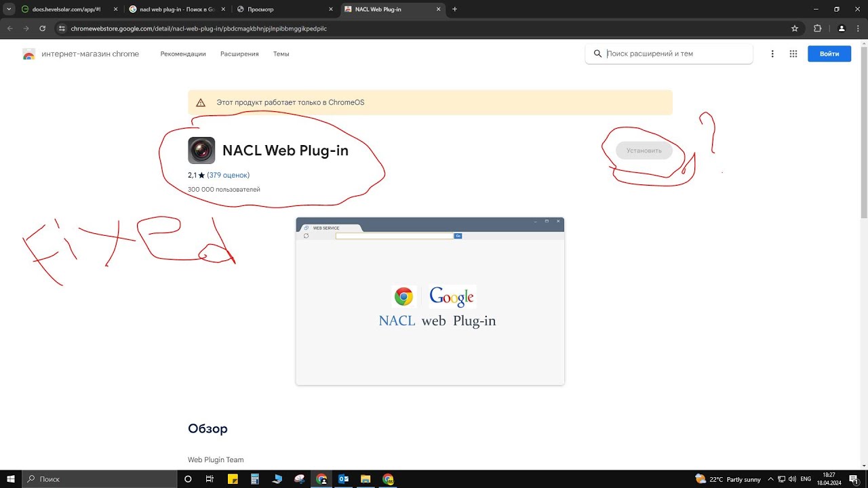868x488 pixels.
Task: Open Cortana circle icon on taskbar
Action: coord(188,479)
